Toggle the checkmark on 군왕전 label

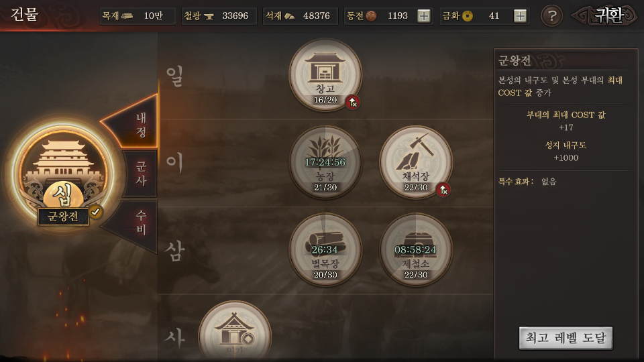(x=96, y=212)
